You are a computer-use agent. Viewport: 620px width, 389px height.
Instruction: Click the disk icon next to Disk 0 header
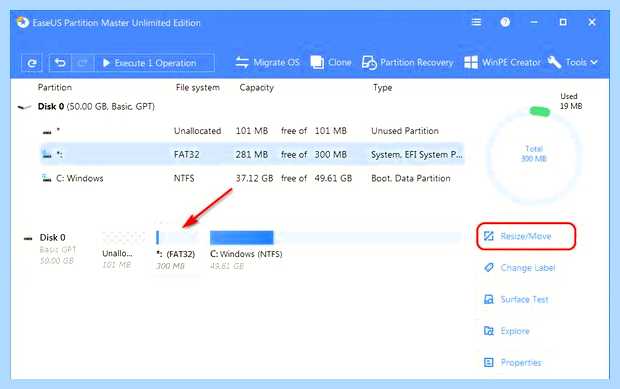point(25,107)
